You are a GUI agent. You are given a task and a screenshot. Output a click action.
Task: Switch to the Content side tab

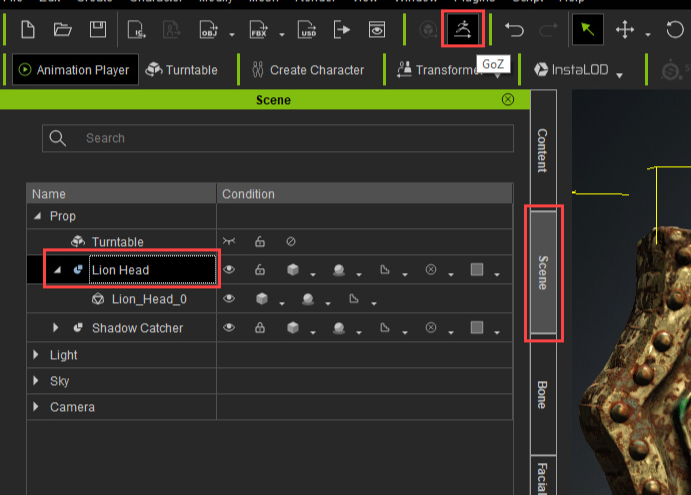pyautogui.click(x=542, y=150)
